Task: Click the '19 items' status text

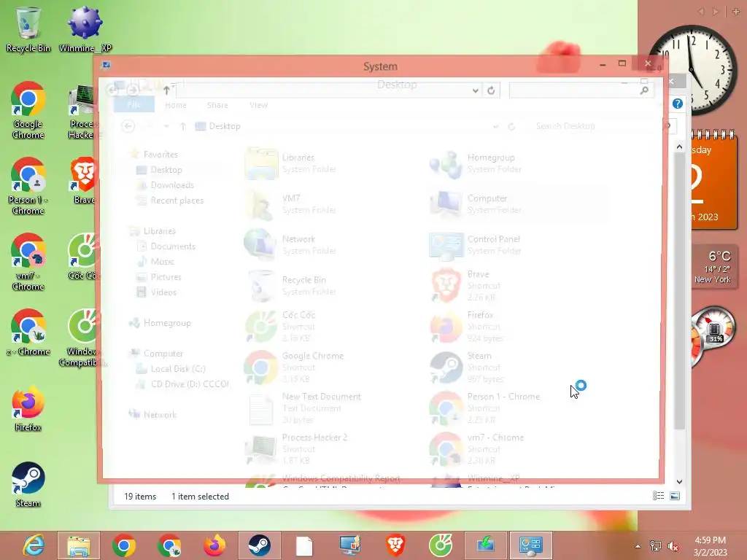Action: [140, 496]
